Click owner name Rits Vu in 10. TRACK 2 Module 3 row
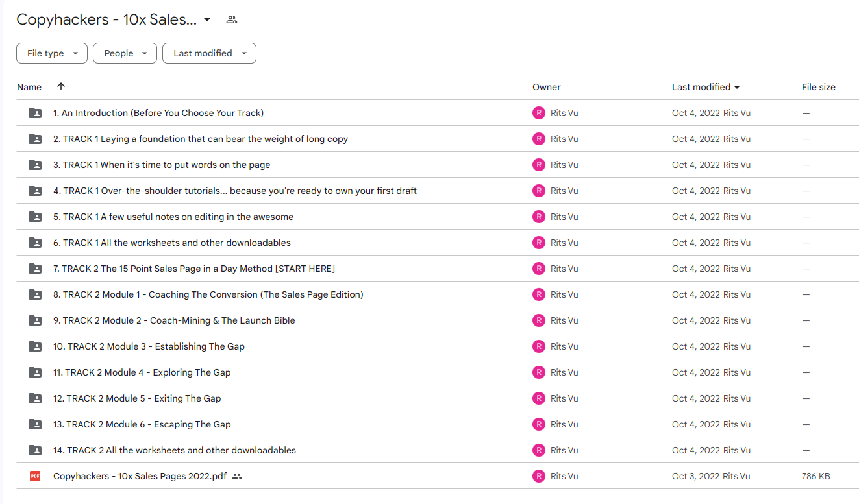 click(x=564, y=346)
